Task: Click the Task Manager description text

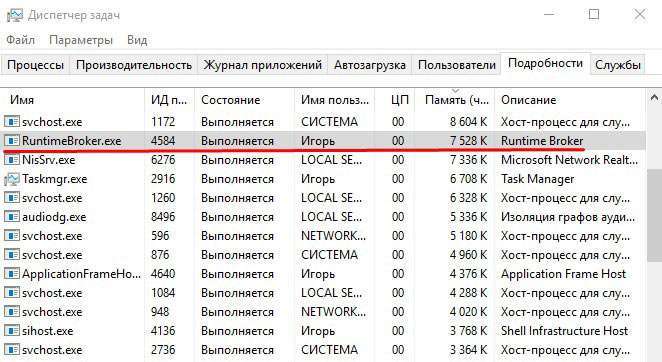Action: pyautogui.click(x=537, y=179)
